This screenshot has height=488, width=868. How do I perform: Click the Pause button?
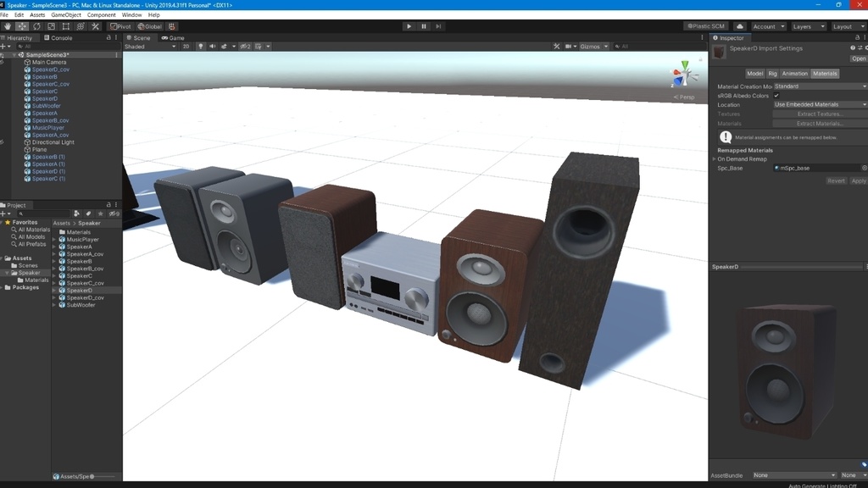point(424,26)
